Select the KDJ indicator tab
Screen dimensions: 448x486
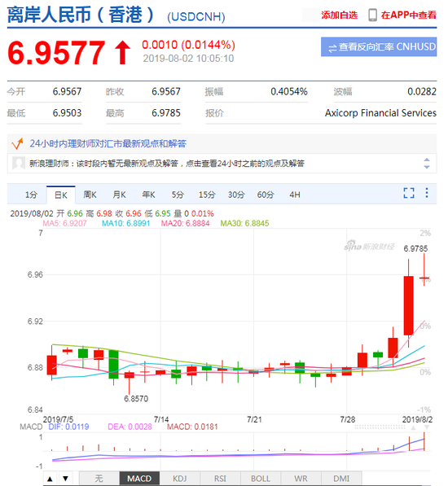[180, 479]
